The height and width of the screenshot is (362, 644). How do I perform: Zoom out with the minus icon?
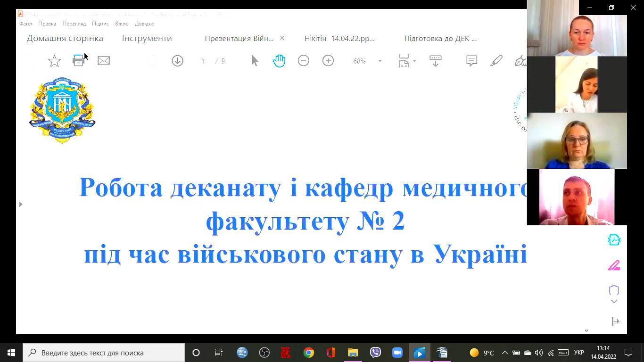[304, 61]
